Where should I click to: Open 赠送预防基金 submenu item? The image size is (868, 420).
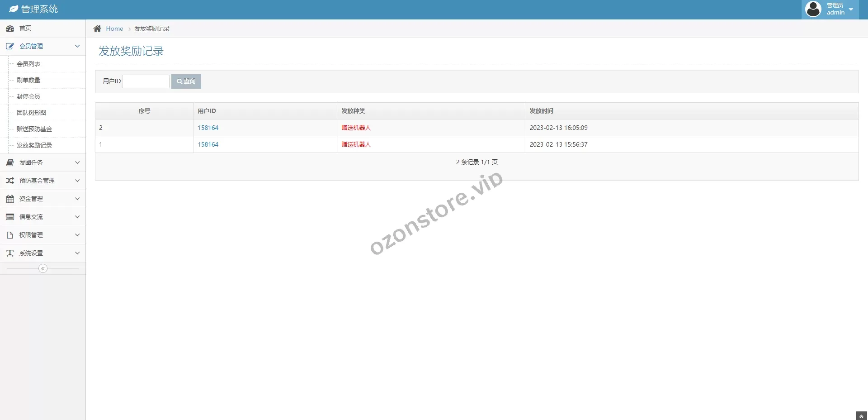tap(34, 129)
